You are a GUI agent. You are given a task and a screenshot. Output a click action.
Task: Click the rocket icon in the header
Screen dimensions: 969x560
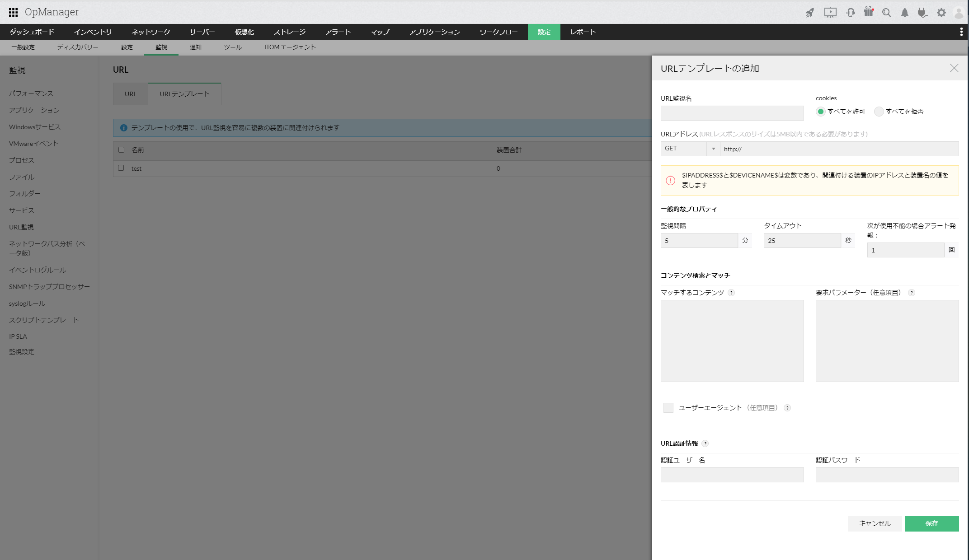coord(810,12)
